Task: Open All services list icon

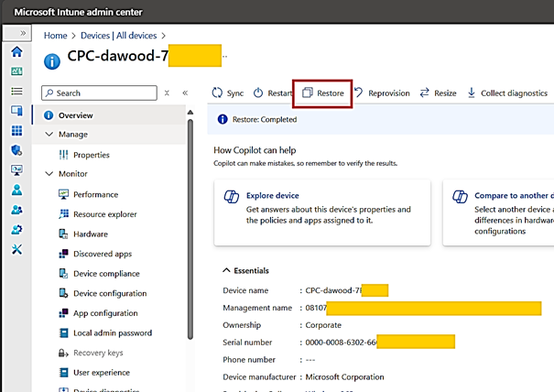Action: (16, 92)
